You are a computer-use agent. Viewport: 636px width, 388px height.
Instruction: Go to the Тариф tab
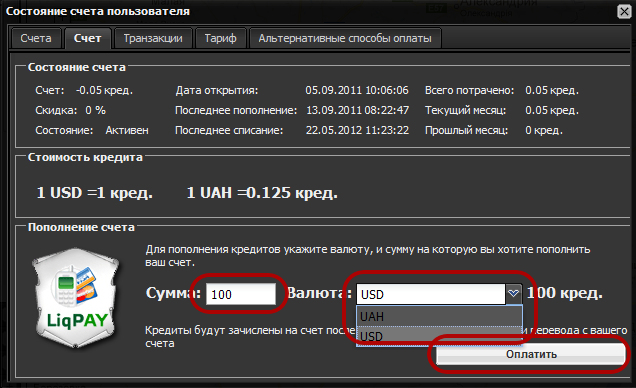220,39
